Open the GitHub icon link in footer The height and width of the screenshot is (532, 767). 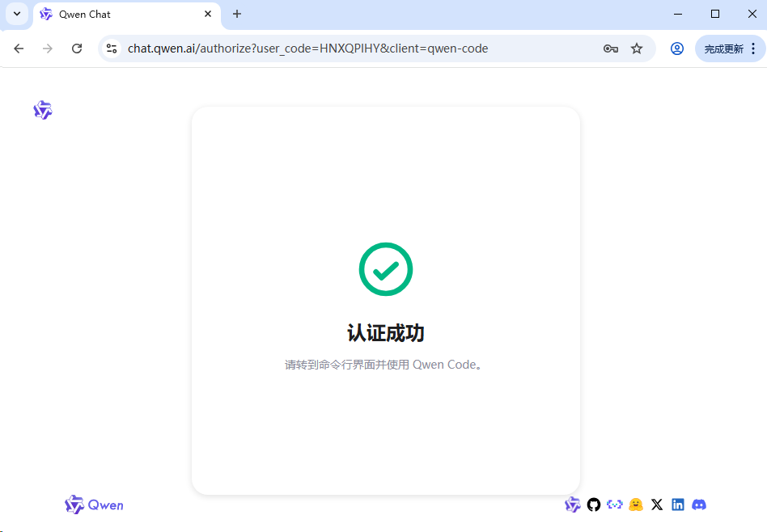pos(594,505)
